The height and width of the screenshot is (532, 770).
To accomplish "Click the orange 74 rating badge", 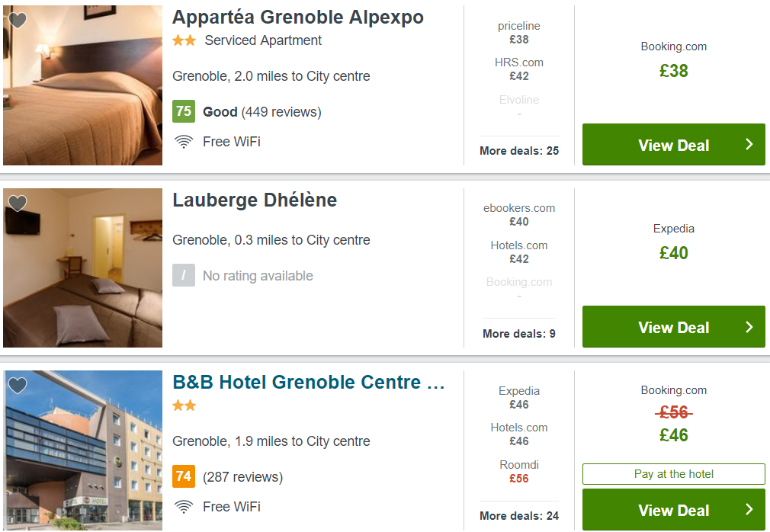I will (x=184, y=477).
